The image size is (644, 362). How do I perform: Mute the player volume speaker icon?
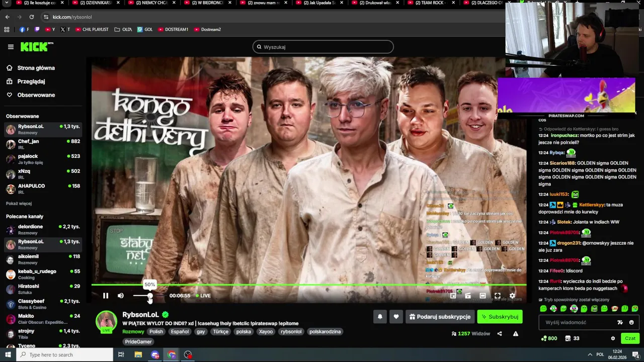[121, 296]
